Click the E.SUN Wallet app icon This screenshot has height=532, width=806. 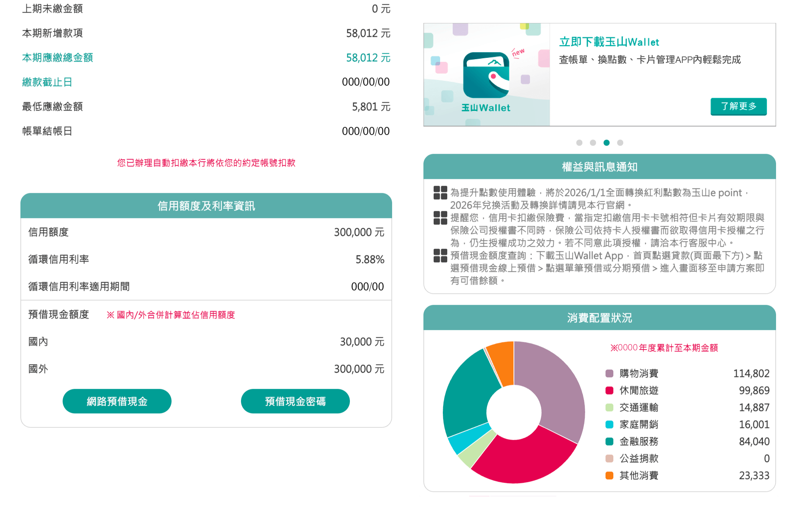pyautogui.click(x=486, y=75)
